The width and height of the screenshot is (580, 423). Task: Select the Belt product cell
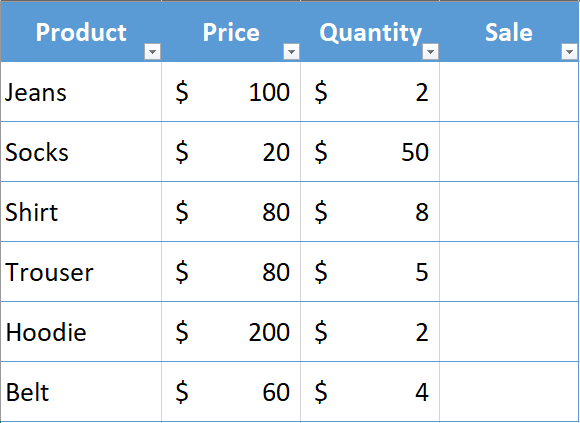coord(81,392)
